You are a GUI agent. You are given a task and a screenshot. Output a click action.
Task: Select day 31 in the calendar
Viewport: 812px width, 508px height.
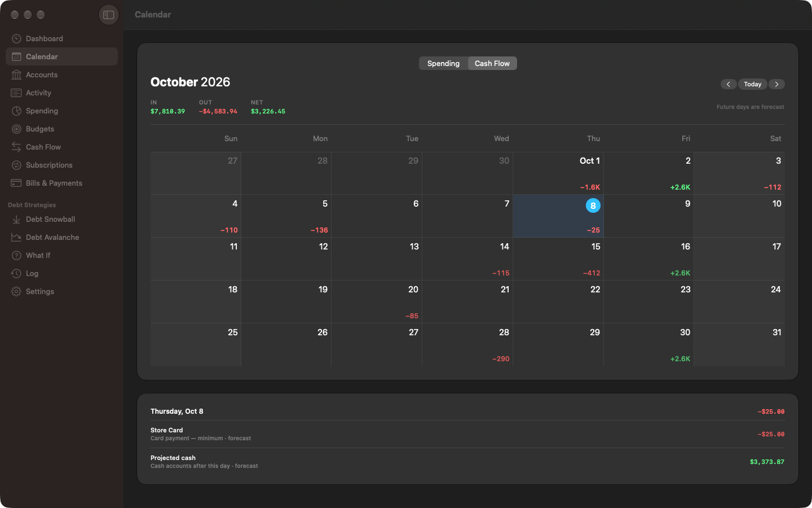coord(739,345)
